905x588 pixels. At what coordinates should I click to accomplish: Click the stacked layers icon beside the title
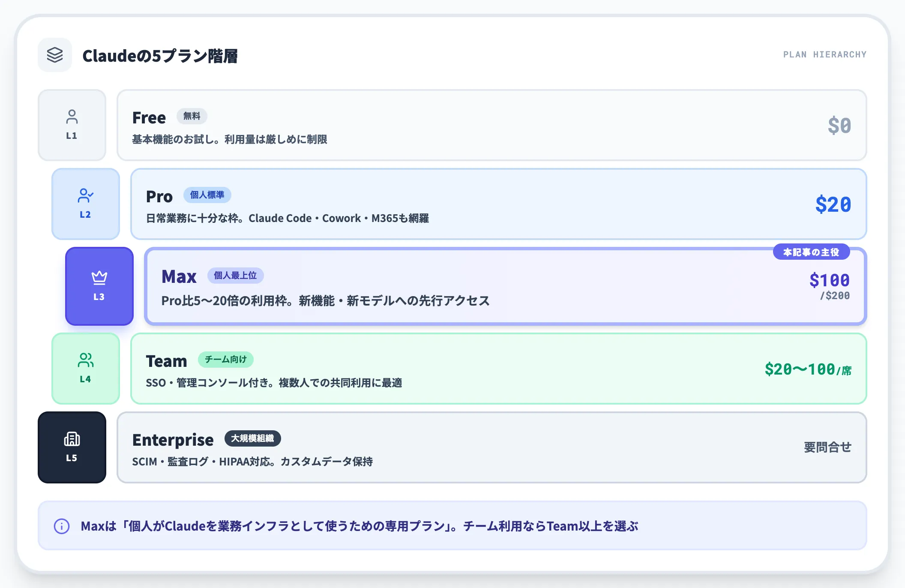[55, 55]
